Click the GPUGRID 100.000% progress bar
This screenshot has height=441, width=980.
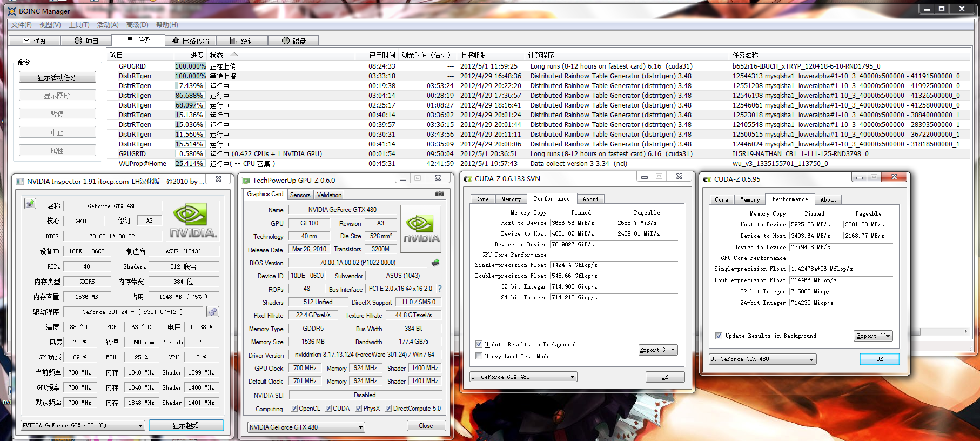pos(190,66)
